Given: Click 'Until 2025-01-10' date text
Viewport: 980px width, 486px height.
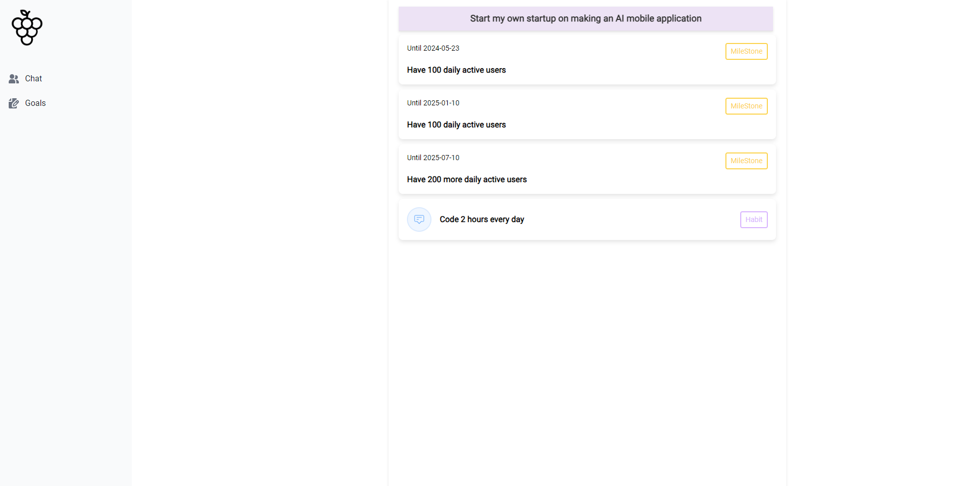Looking at the screenshot, I should coord(433,103).
